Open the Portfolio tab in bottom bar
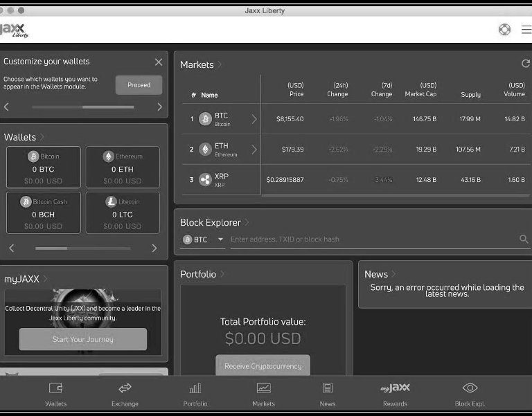 pyautogui.click(x=195, y=395)
